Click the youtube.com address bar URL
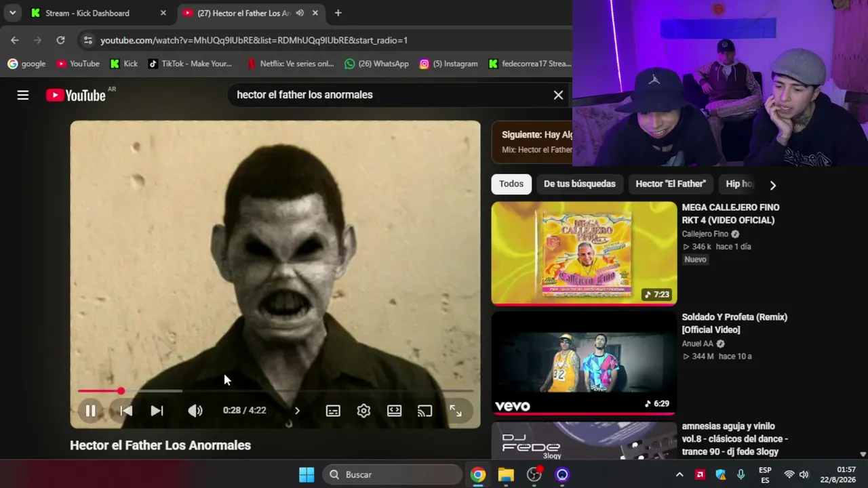This screenshot has width=868, height=488. [x=254, y=40]
